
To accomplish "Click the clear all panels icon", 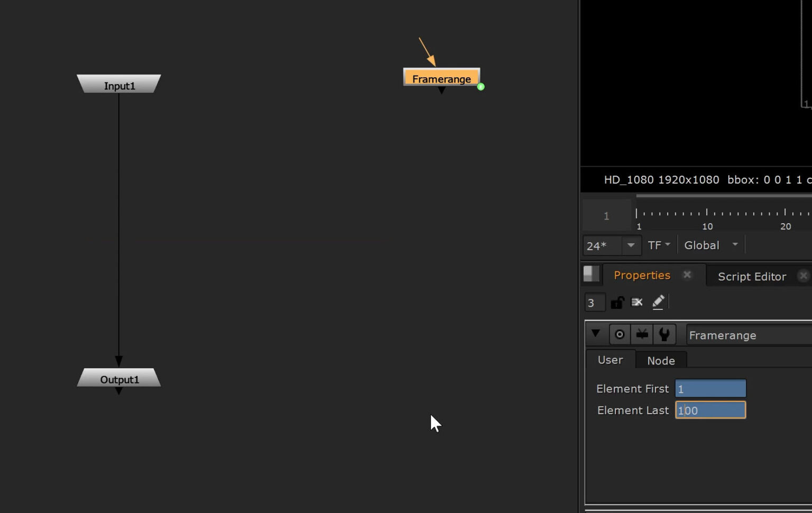I will coord(637,303).
